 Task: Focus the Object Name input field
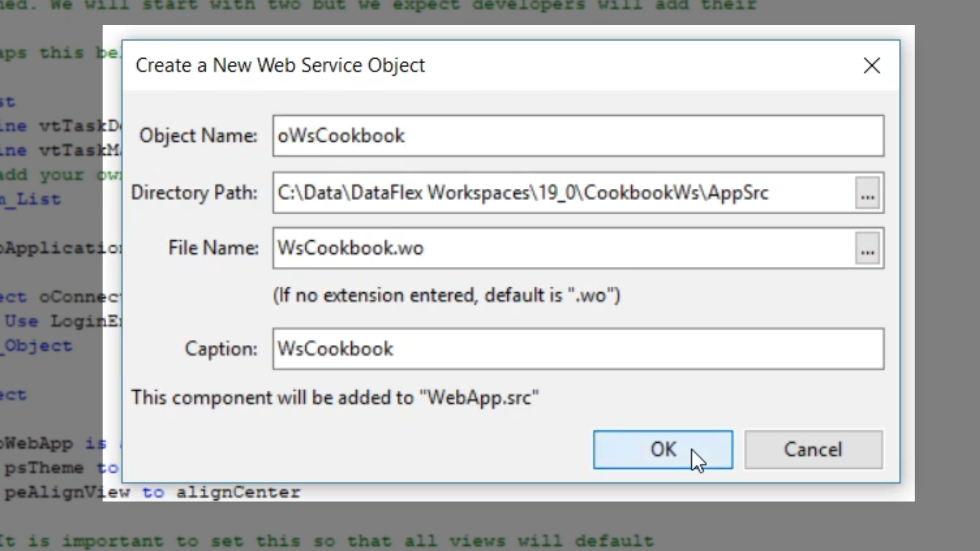pos(578,136)
